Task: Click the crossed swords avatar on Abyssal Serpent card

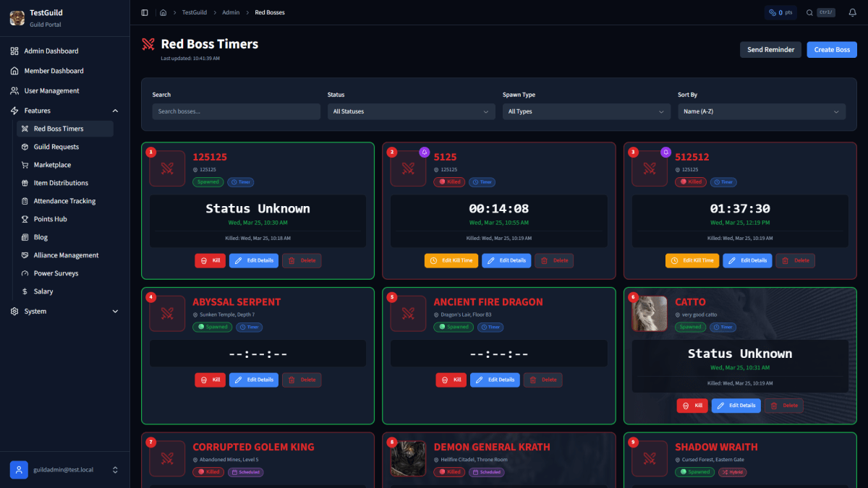Action: point(168,314)
